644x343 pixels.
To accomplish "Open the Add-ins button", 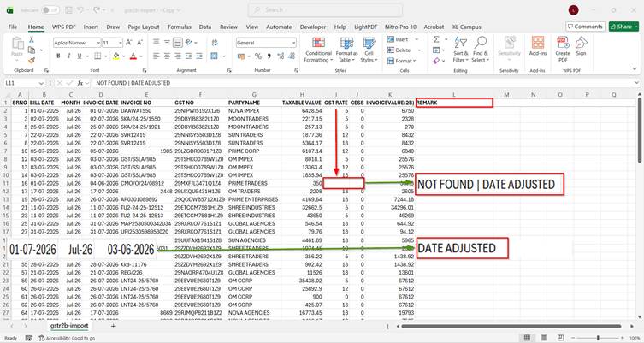I will [x=538, y=46].
